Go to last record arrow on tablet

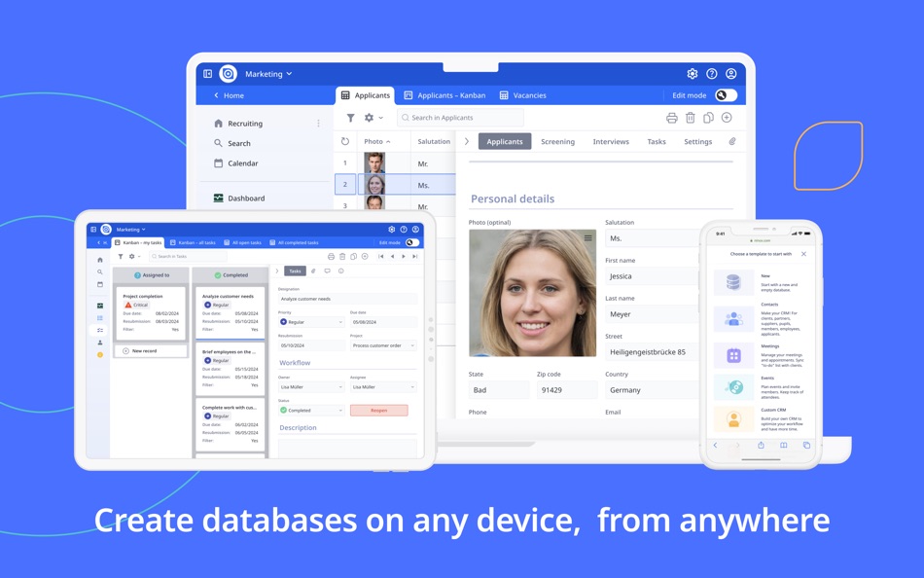[415, 257]
